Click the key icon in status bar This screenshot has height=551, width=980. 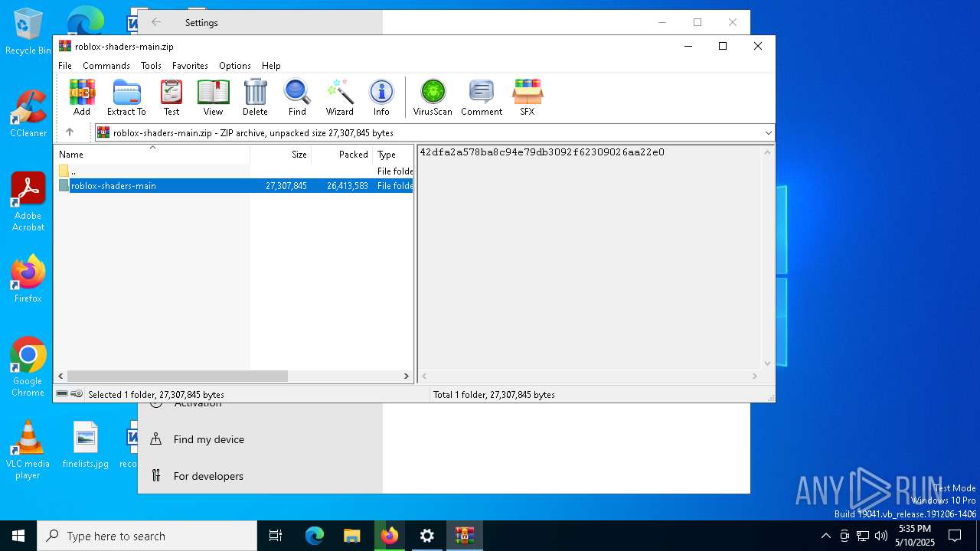(x=77, y=394)
